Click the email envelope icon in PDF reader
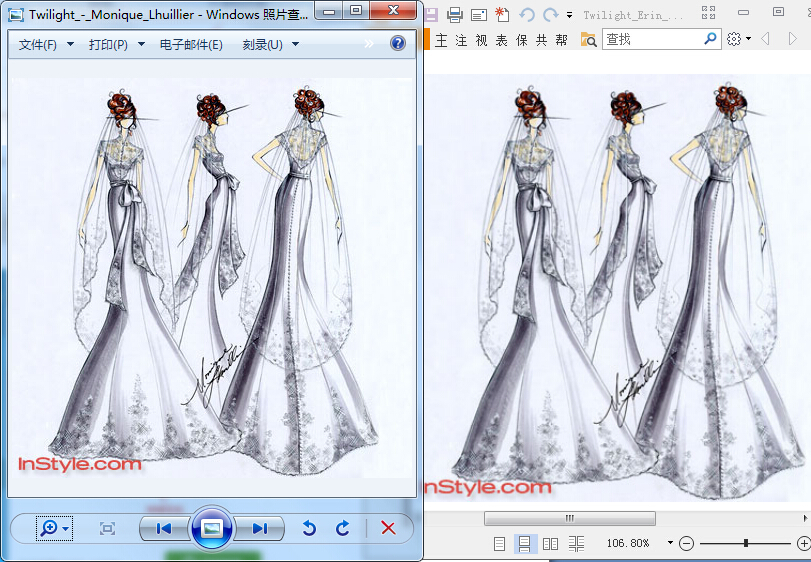Image resolution: width=811 pixels, height=562 pixels. pyautogui.click(x=479, y=15)
